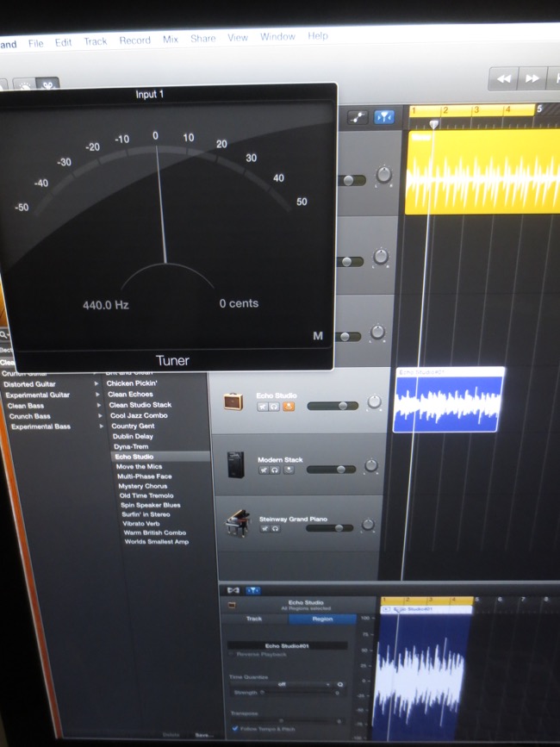Open the Mix menu

171,40
